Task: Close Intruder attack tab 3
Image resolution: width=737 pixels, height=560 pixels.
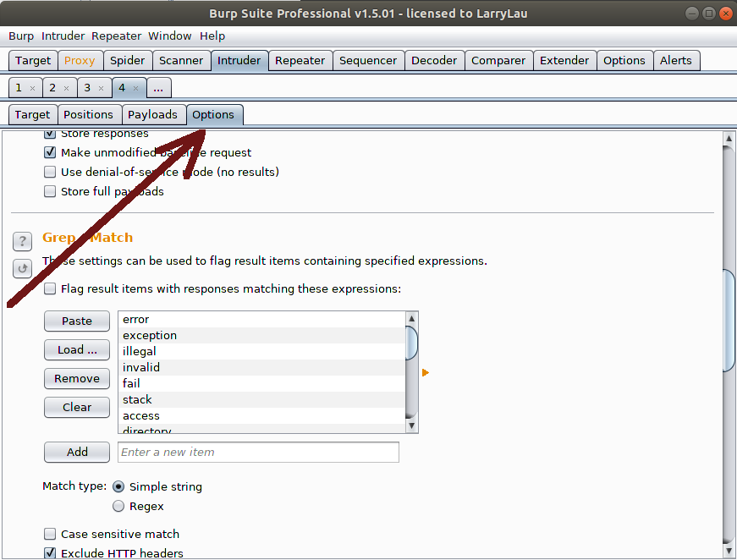Action: click(x=101, y=88)
